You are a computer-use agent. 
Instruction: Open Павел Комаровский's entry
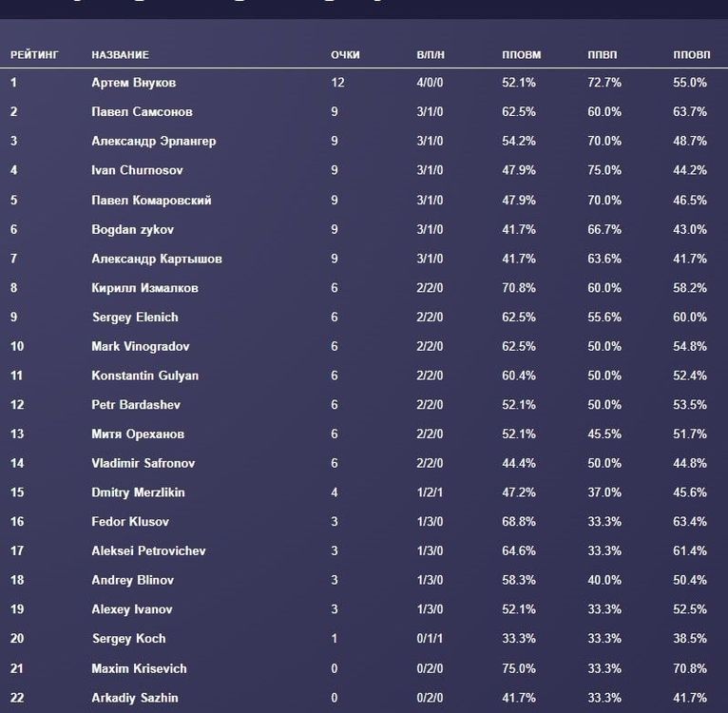pos(151,201)
